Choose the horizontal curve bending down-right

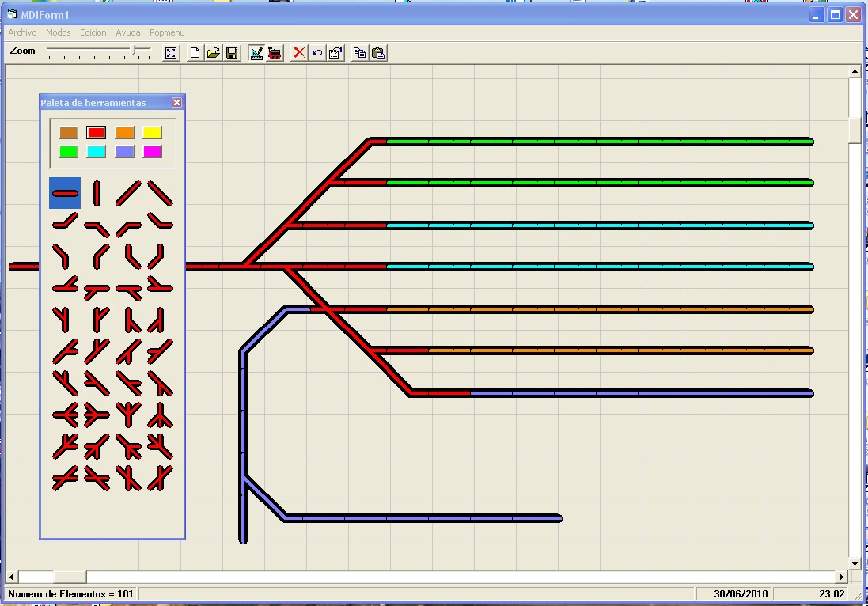pyautogui.click(x=97, y=228)
